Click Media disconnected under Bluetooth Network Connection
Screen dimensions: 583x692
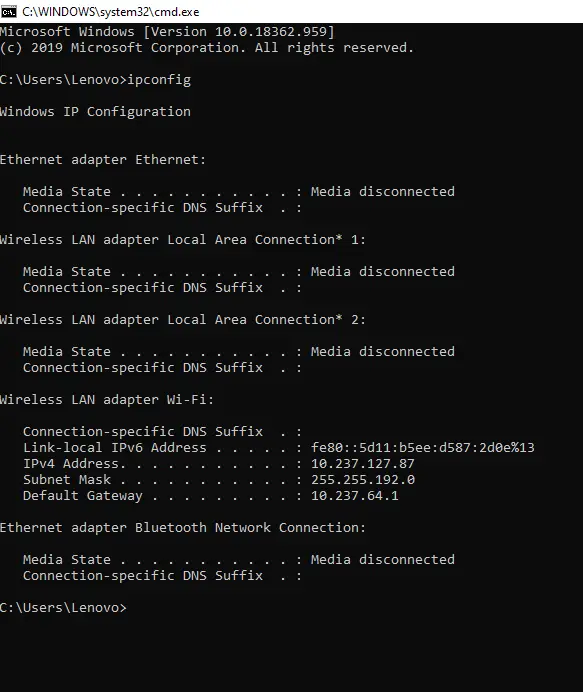pos(383,560)
